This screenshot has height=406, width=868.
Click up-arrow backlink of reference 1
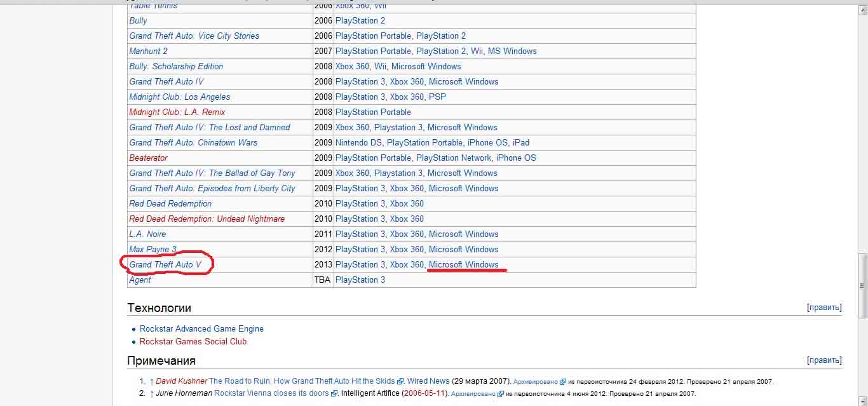pos(151,381)
